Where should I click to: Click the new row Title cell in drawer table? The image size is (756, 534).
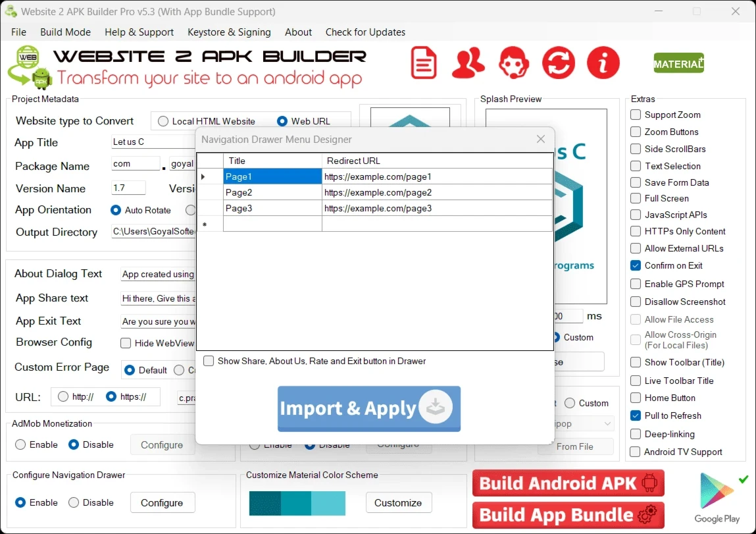point(272,225)
